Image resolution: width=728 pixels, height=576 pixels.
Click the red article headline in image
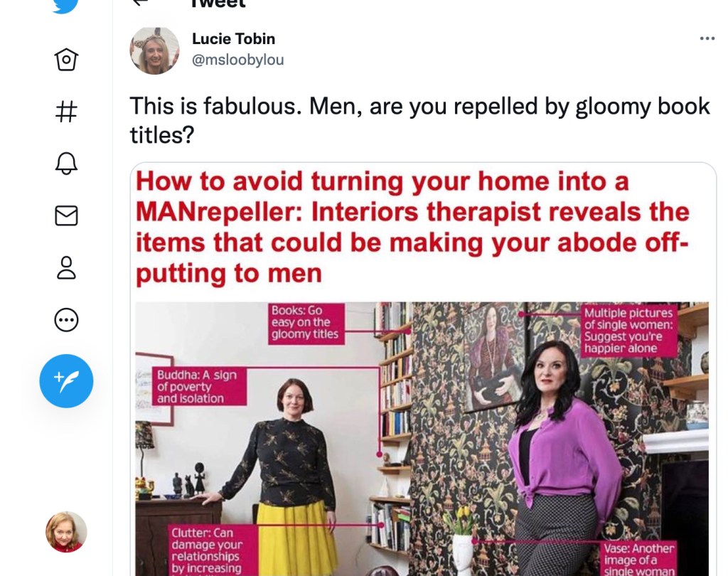(412, 228)
